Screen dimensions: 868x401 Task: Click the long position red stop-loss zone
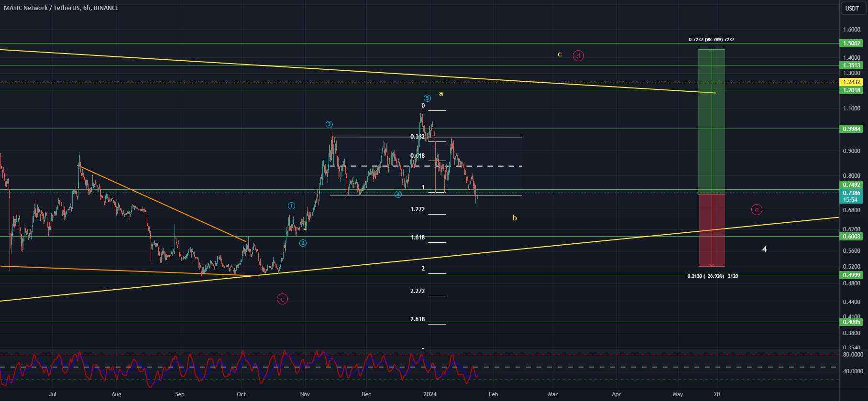tap(712, 230)
